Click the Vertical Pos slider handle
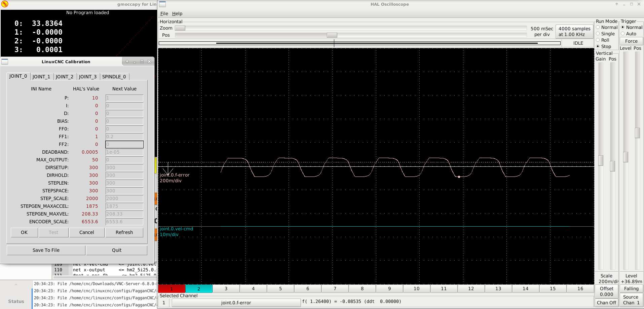The width and height of the screenshot is (644, 309). pyautogui.click(x=612, y=166)
